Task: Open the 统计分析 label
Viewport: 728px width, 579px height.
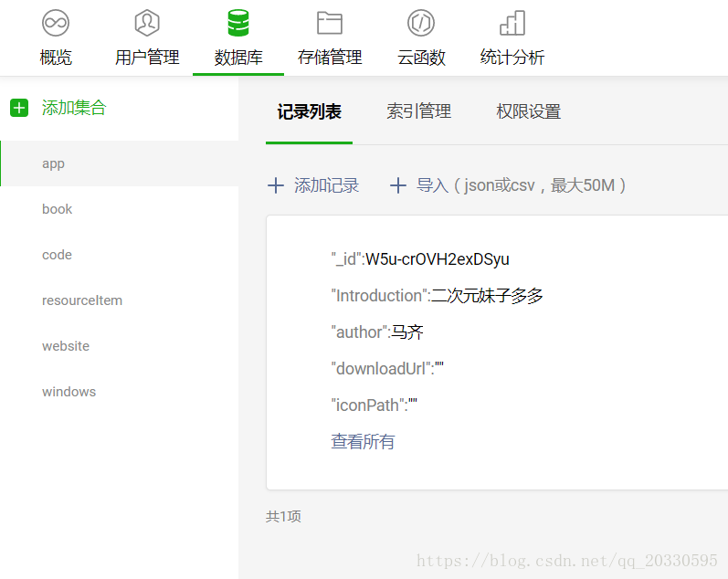Action: click(x=512, y=58)
